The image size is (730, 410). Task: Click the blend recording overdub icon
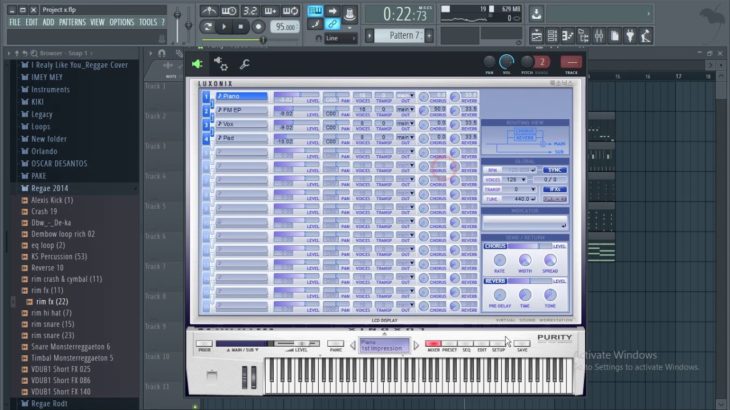coord(270,10)
